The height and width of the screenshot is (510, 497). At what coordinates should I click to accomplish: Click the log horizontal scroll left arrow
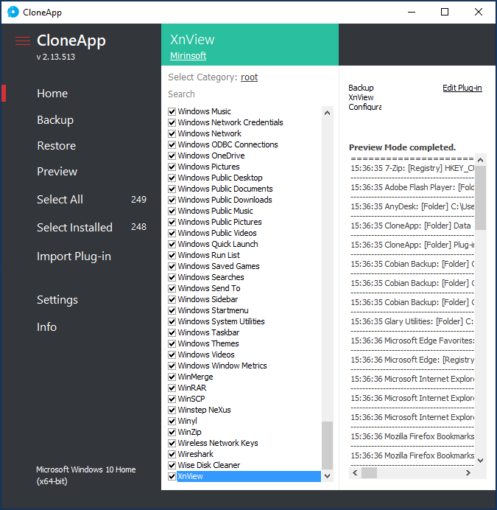pyautogui.click(x=355, y=473)
